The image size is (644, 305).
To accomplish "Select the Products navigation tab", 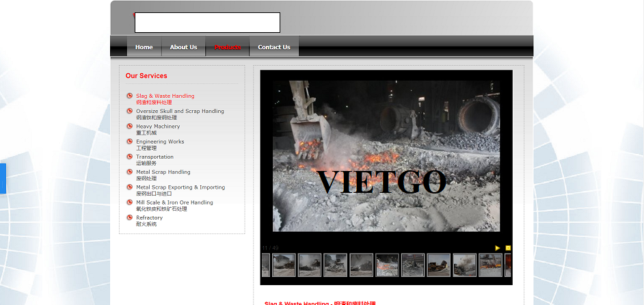I will tap(228, 47).
